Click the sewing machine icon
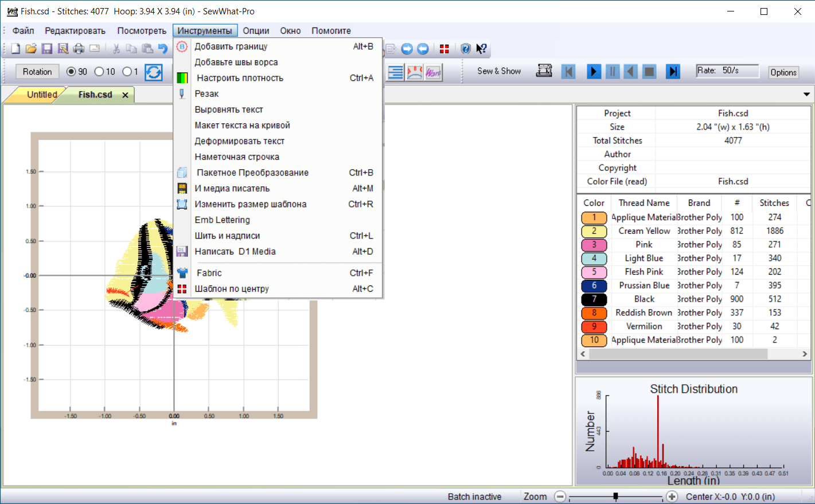The width and height of the screenshot is (815, 504). (x=544, y=71)
